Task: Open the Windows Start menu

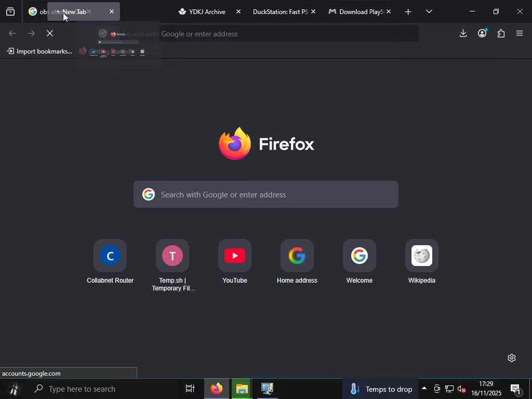Action: (x=14, y=389)
